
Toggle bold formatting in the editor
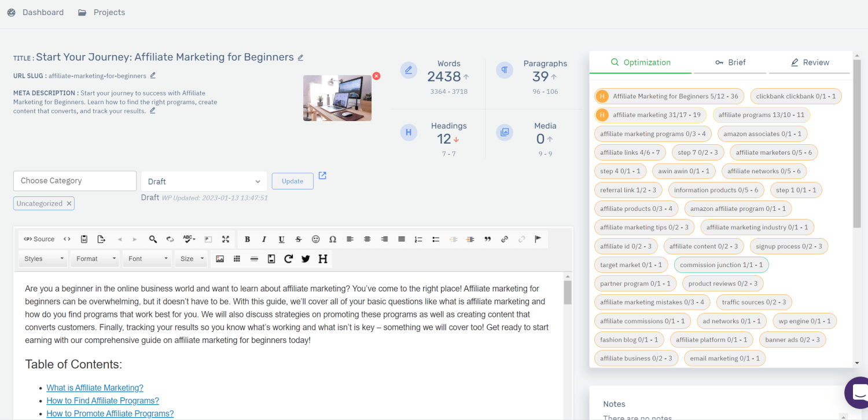247,239
